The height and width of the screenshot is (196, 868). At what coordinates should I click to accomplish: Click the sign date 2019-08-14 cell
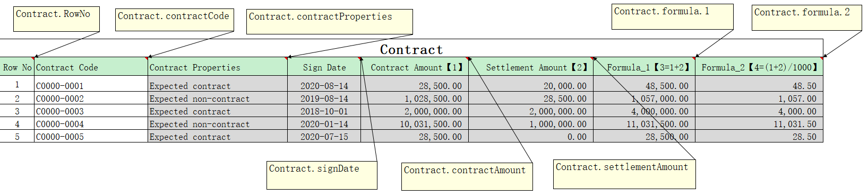tap(324, 98)
